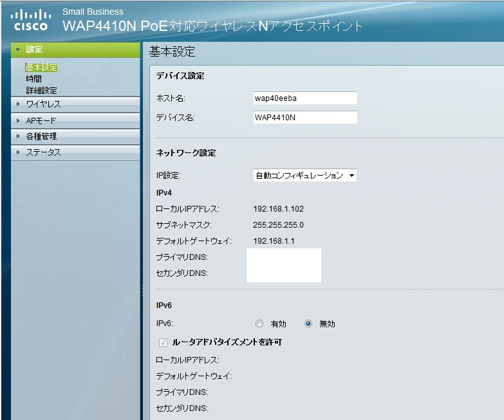Viewport: 504px width, 420px height.
Task: Expand the ワイヤレス section
Action: coord(75,104)
